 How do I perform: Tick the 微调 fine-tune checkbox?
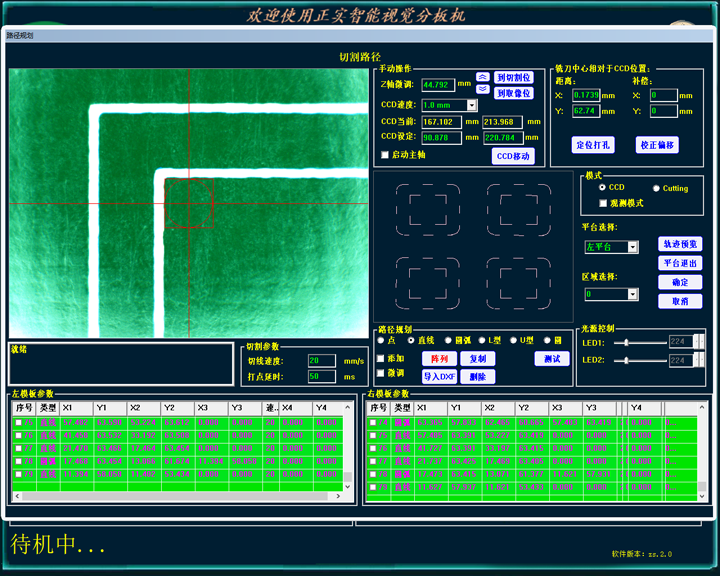pos(380,373)
